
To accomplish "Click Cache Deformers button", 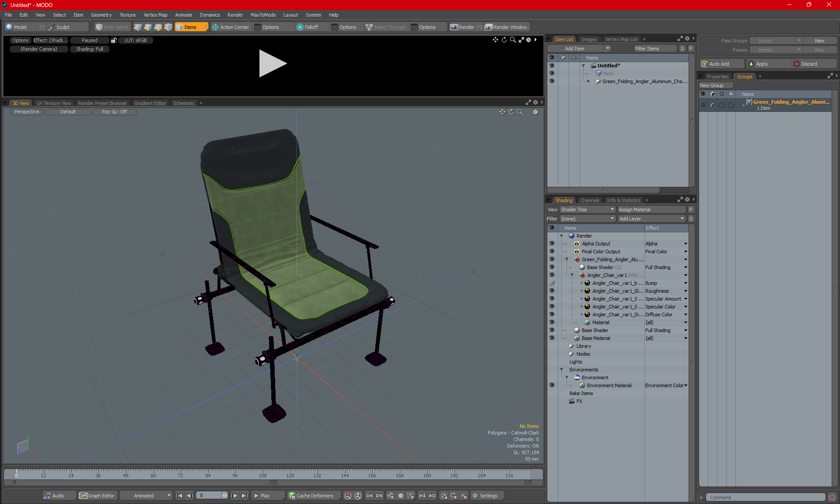I will coord(314,496).
